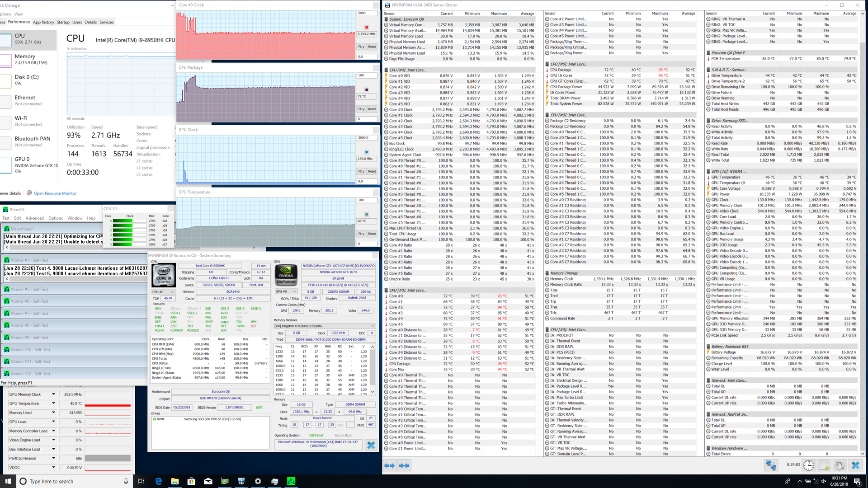Click the expand sensor columns arrows icon
Screen dimensions: 868x488
click(389, 465)
